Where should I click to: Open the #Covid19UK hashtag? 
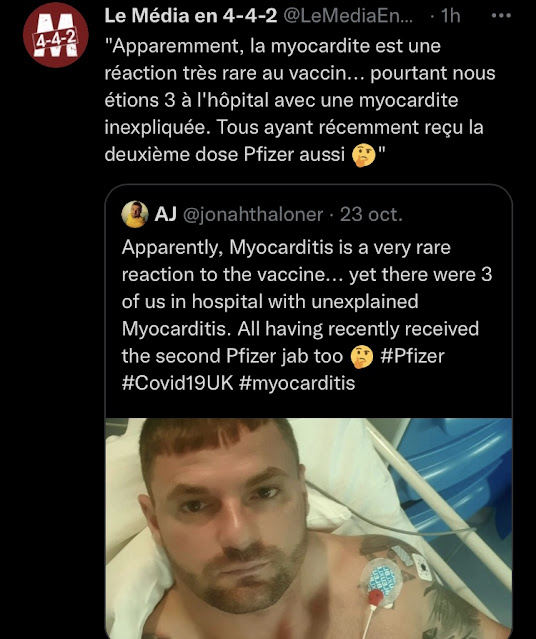tap(177, 383)
